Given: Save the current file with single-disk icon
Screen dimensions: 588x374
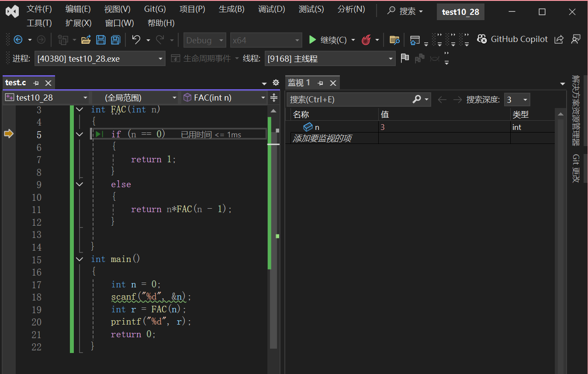Looking at the screenshot, I should pyautogui.click(x=101, y=40).
